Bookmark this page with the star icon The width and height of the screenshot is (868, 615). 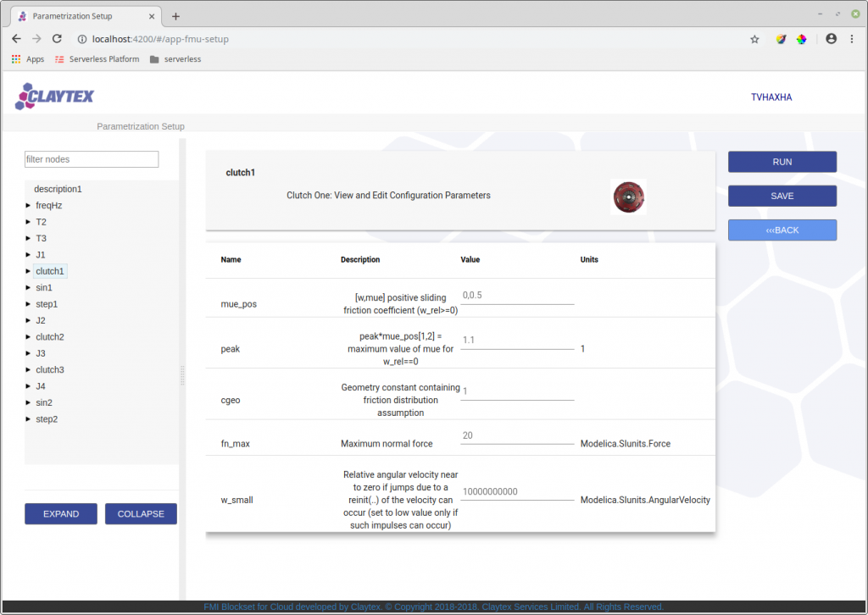click(x=754, y=39)
